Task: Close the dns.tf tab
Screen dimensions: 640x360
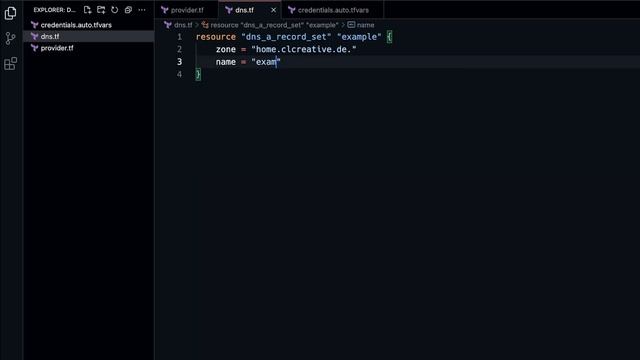Action: coord(273,10)
